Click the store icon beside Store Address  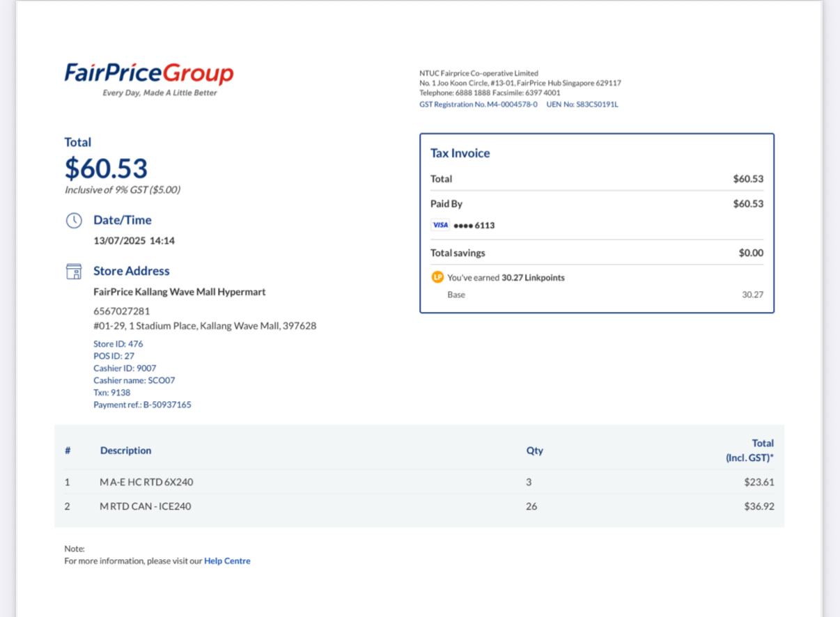[x=74, y=272]
